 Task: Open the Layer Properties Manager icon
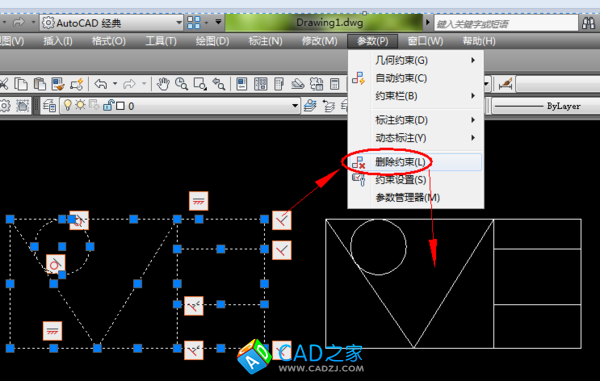(49, 106)
